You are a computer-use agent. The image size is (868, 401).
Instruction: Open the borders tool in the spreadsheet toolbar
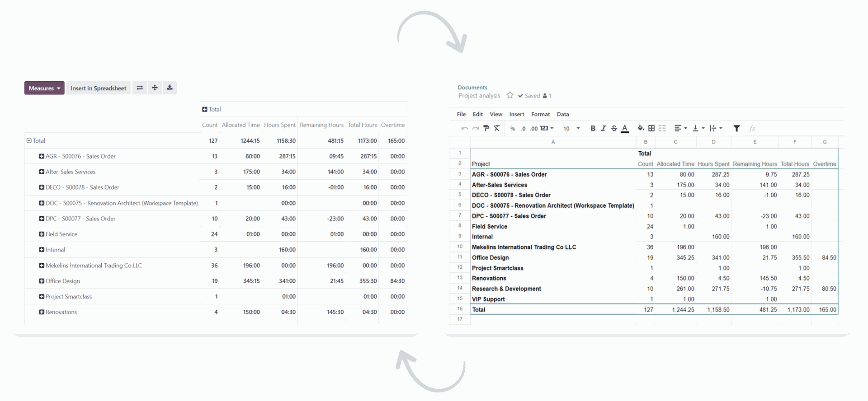[x=651, y=128]
